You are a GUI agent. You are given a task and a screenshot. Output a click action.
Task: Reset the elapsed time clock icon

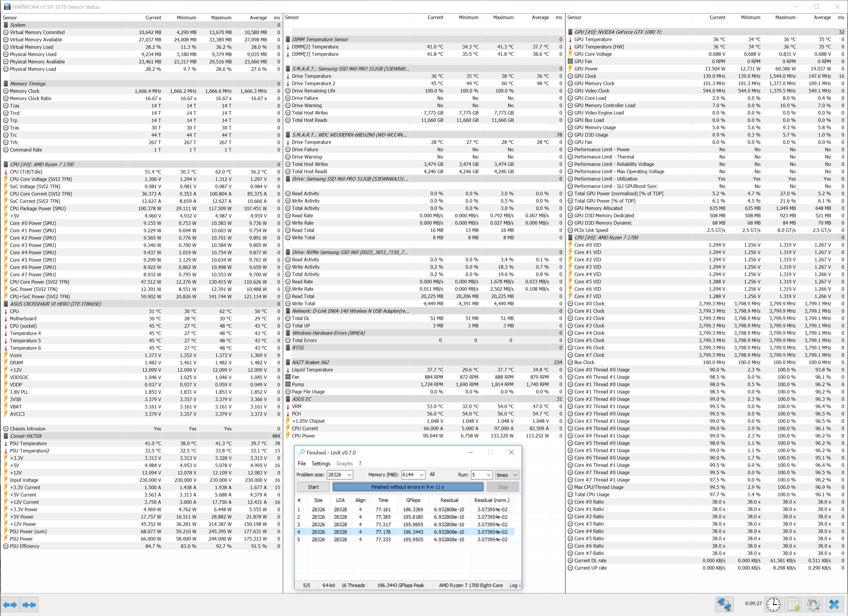[x=773, y=605]
